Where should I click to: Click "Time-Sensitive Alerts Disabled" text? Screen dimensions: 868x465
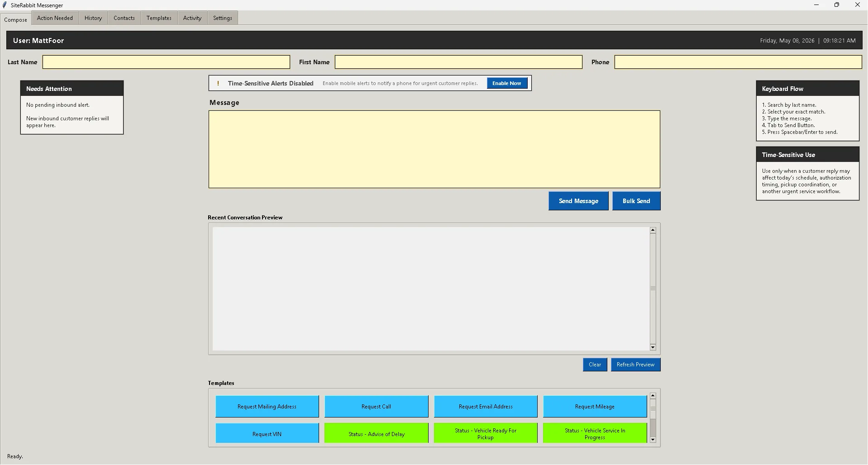click(x=271, y=83)
